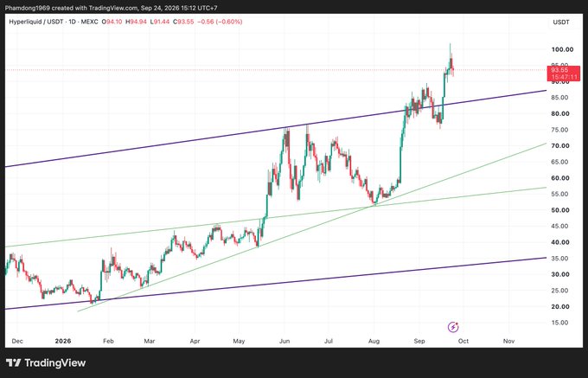Click the 15.00 price axis label
This screenshot has width=588, height=378.
(560, 323)
